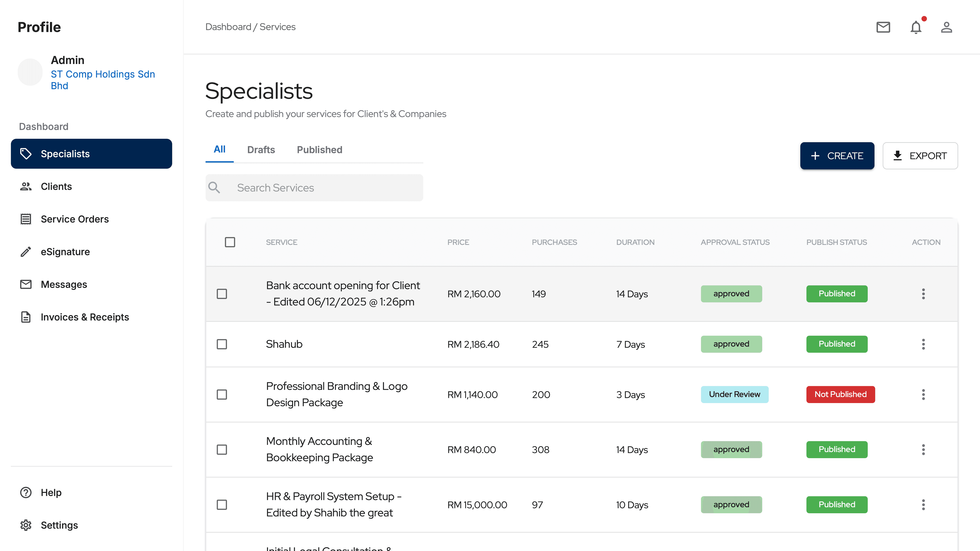Select Monthly Accounting & Bookkeeping Package checkbox

[x=222, y=449]
